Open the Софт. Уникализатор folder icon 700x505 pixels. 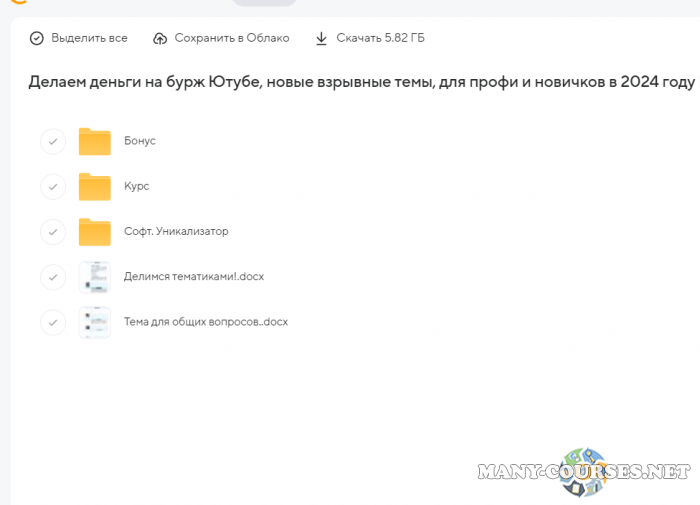95,232
